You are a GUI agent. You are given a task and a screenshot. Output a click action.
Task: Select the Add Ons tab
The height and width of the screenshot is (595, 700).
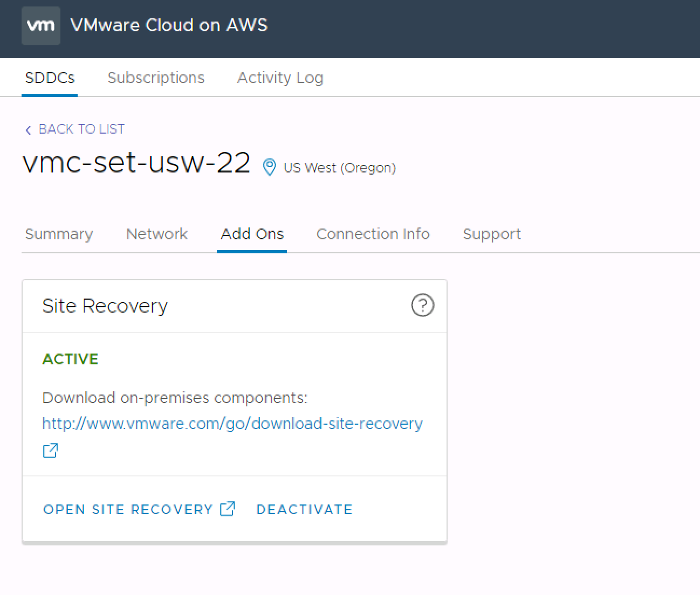[x=252, y=234]
